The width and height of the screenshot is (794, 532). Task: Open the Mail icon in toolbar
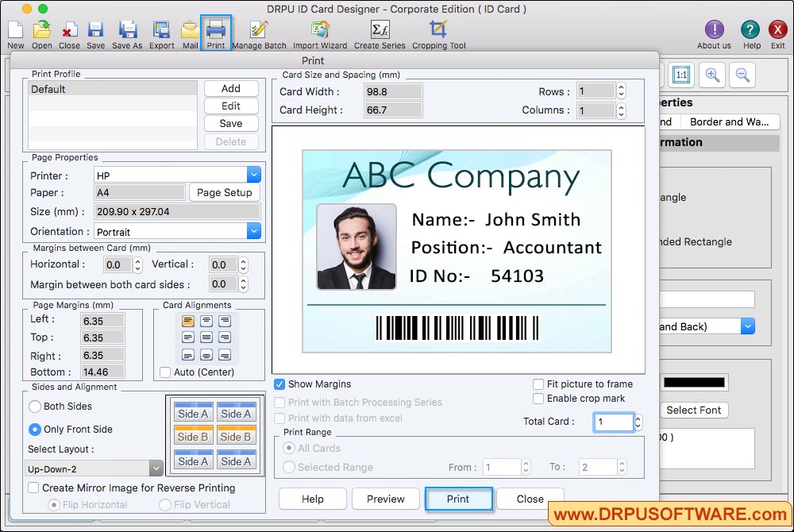(190, 30)
